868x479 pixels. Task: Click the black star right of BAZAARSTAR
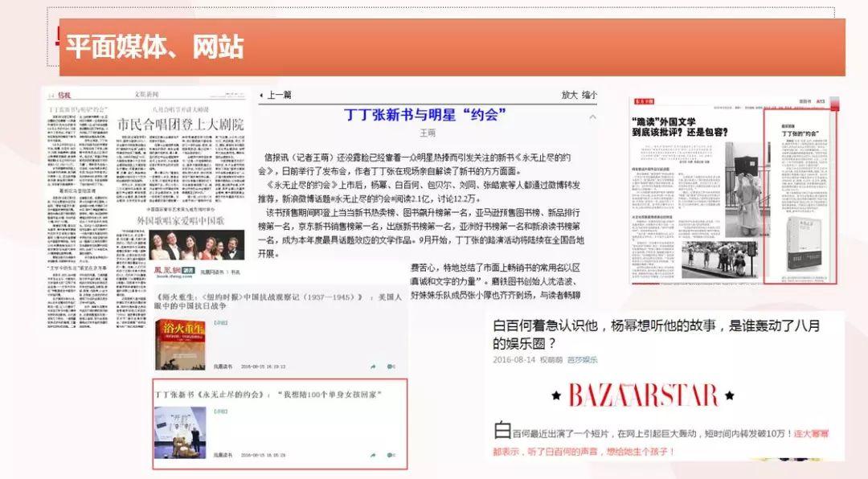tap(729, 396)
